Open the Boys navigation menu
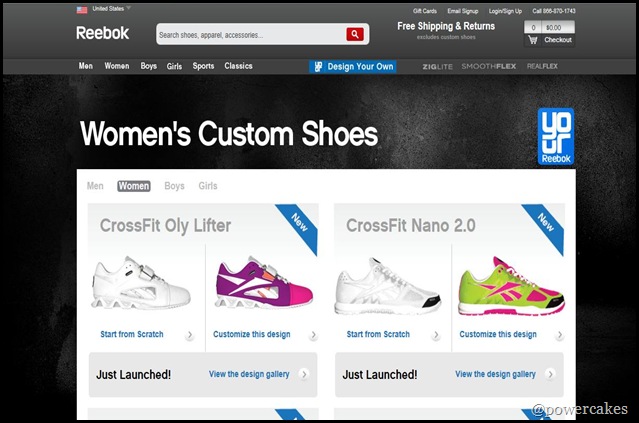 point(148,66)
